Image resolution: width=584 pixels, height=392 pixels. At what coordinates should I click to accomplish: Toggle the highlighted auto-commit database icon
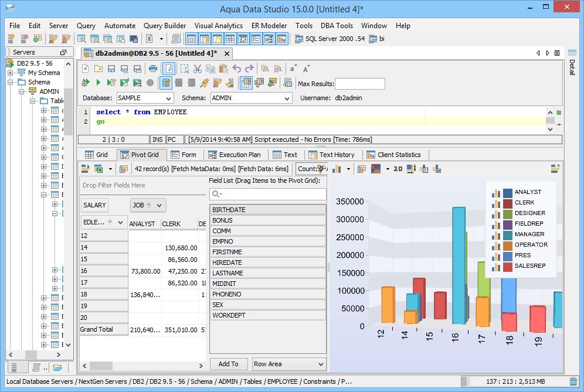coord(166,83)
